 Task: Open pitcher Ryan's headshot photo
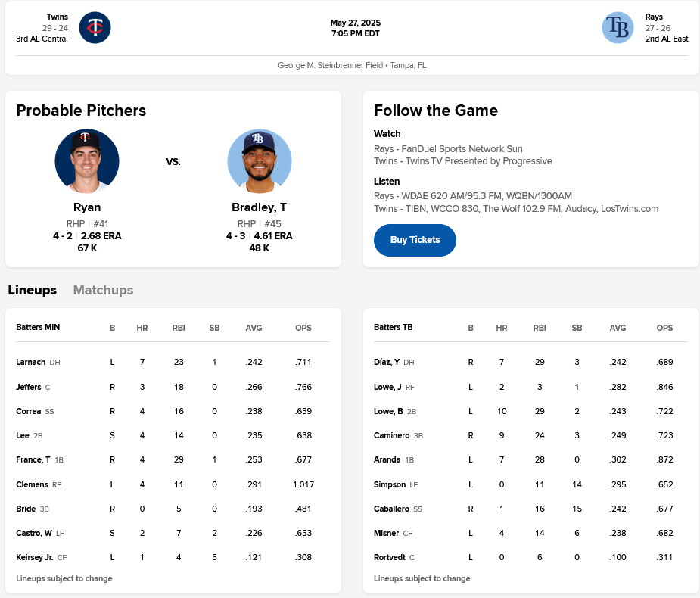point(87,161)
